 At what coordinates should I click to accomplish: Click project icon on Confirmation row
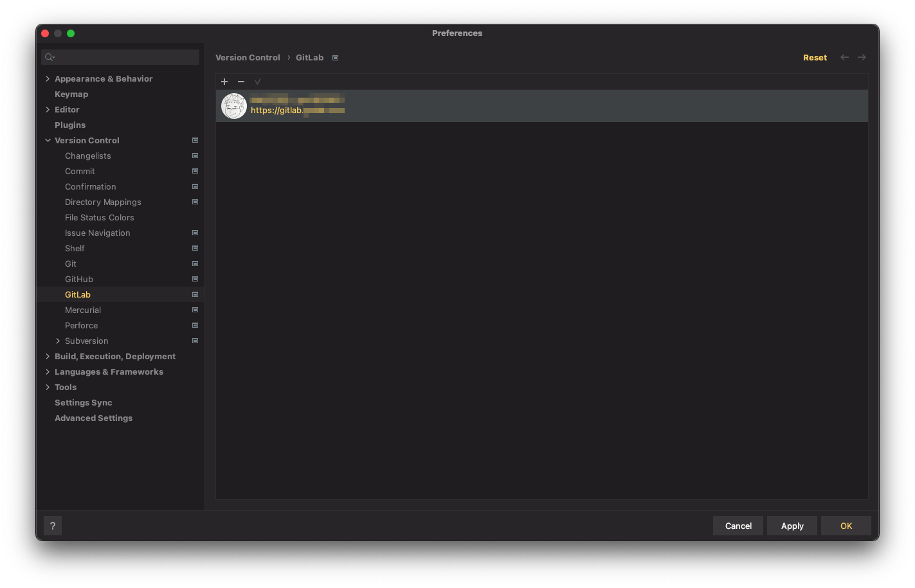click(x=195, y=186)
